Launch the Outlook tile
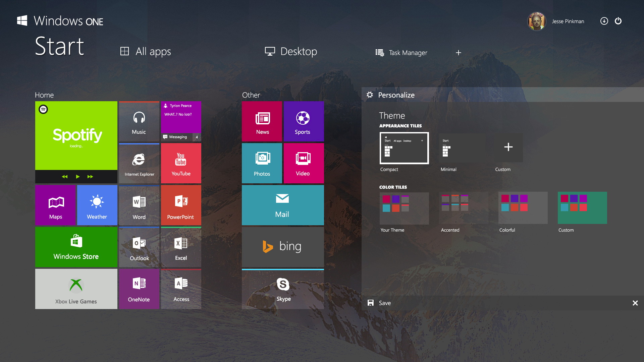This screenshot has width=644, height=362. (x=139, y=247)
